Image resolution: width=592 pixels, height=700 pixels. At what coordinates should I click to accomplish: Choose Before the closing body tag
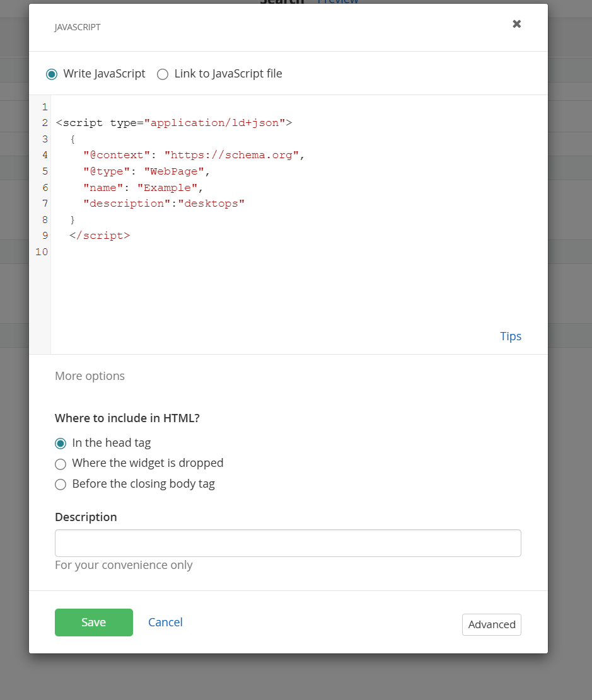coord(61,485)
